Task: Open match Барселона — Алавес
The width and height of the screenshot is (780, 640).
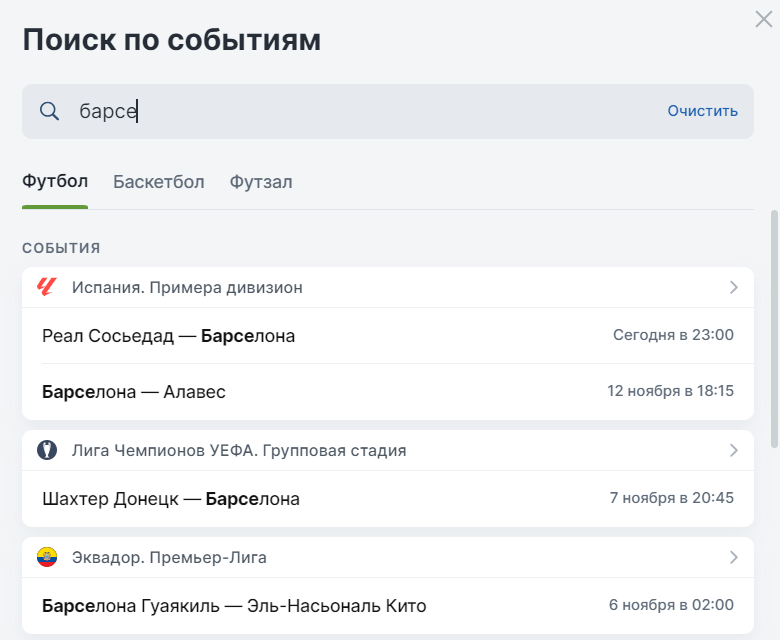Action: [x=388, y=392]
